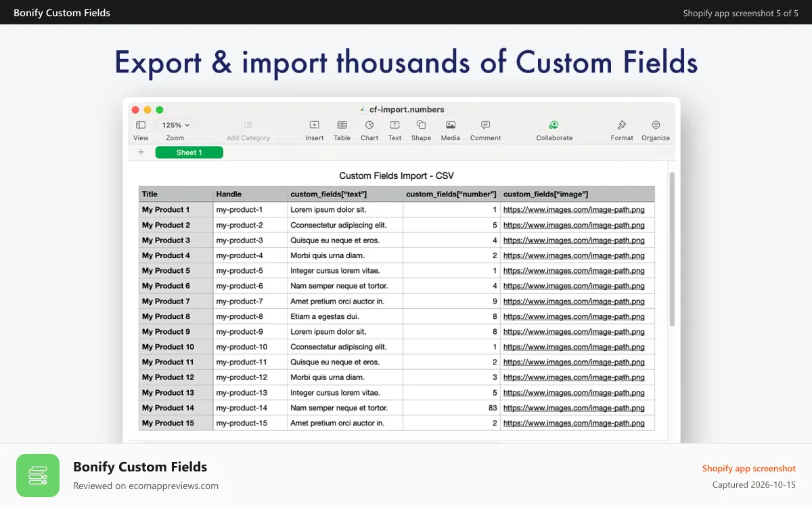Select text cell in My Product 4 row

(345, 255)
